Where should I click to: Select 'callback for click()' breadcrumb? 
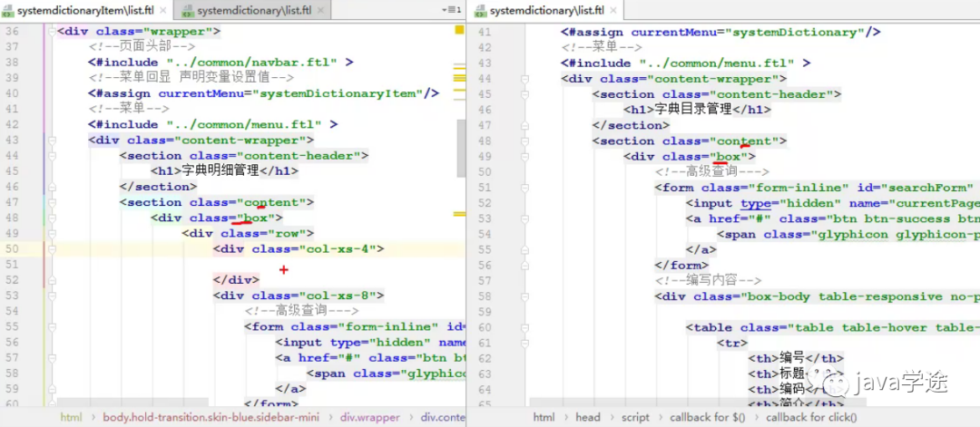tap(811, 417)
